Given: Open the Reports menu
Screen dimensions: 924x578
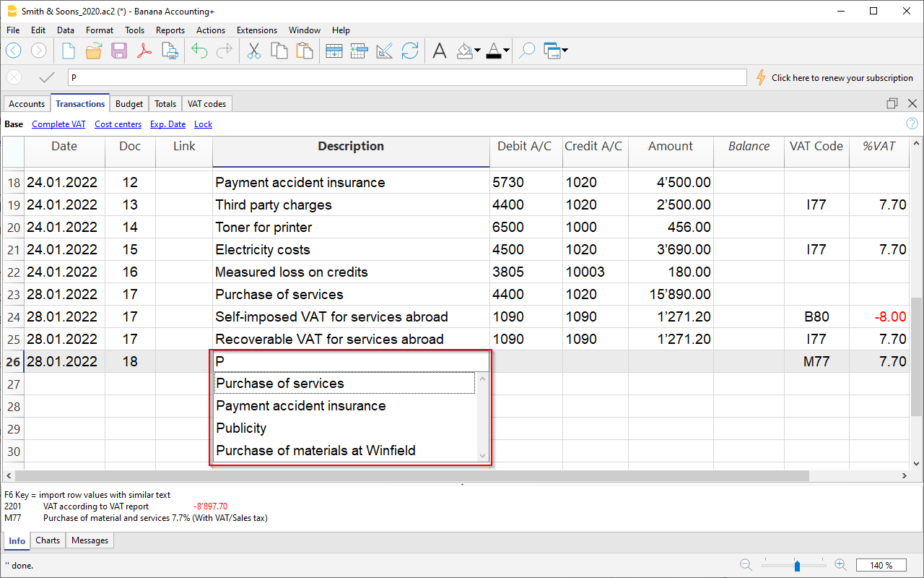Looking at the screenshot, I should coord(170,30).
